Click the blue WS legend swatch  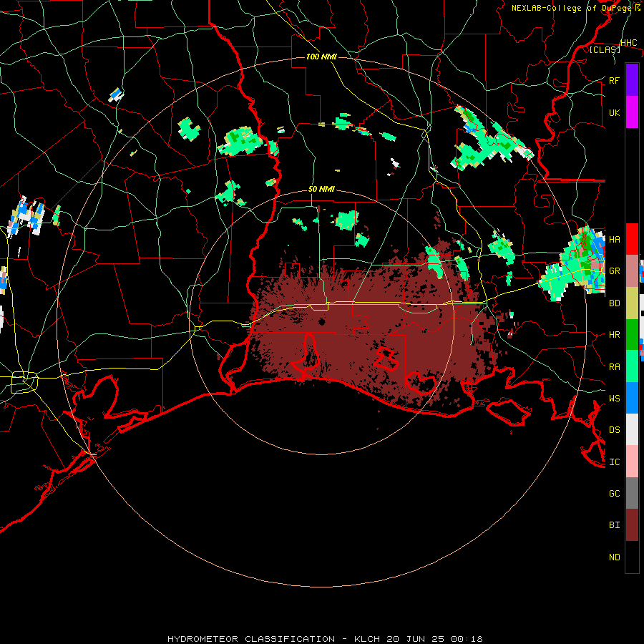point(632,398)
